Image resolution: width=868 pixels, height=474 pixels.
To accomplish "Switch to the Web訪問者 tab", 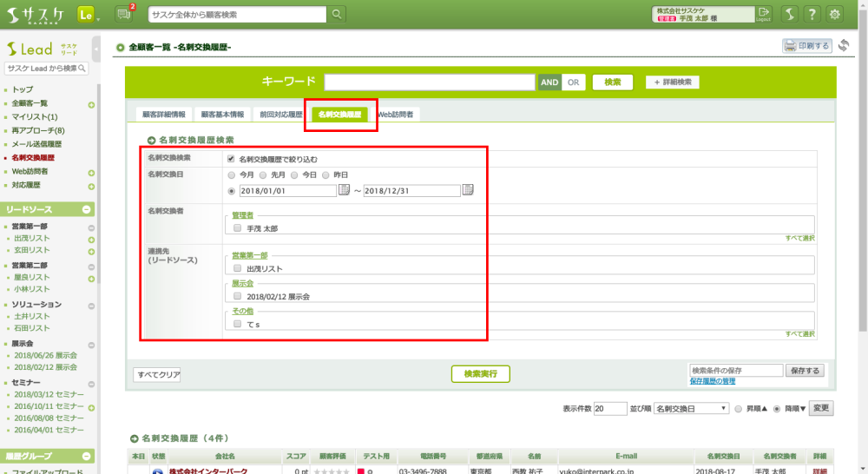I will coord(395,114).
